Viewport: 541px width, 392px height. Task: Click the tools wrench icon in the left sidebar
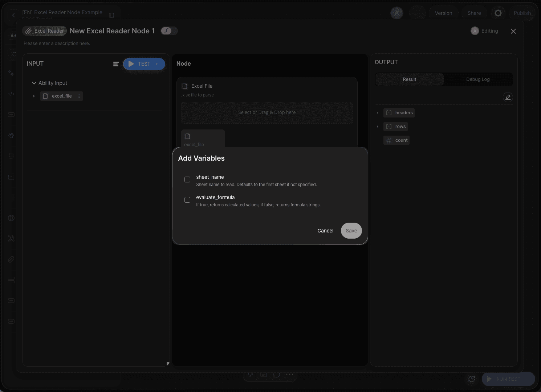click(11, 239)
